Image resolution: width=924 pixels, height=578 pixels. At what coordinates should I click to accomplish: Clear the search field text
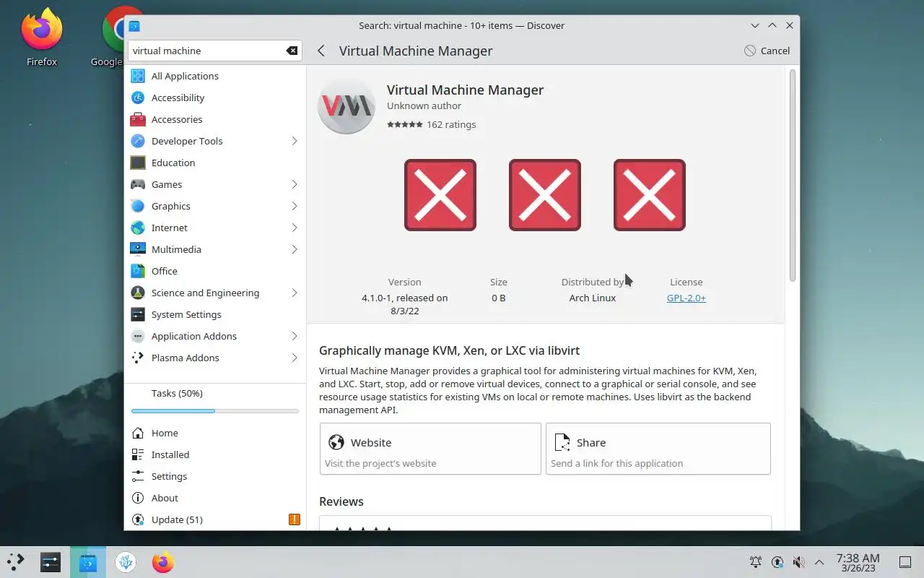click(x=292, y=51)
